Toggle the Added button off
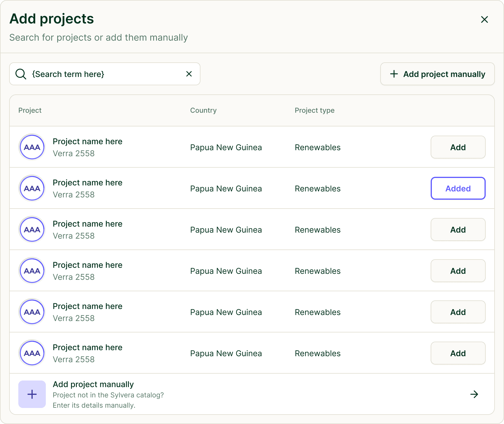 (458, 189)
